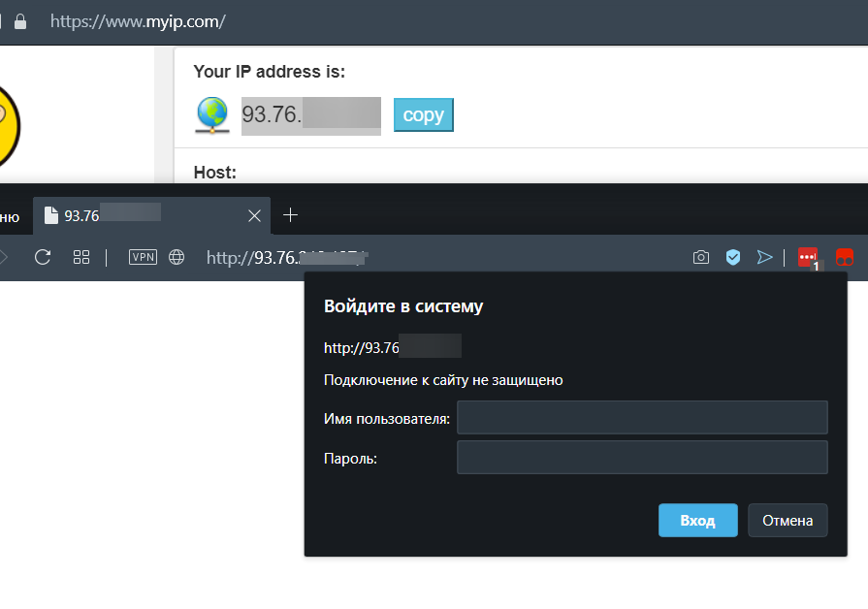Screen dimensions: 868x609
Task: Open the ad blocker shield icon
Action: pos(733,257)
